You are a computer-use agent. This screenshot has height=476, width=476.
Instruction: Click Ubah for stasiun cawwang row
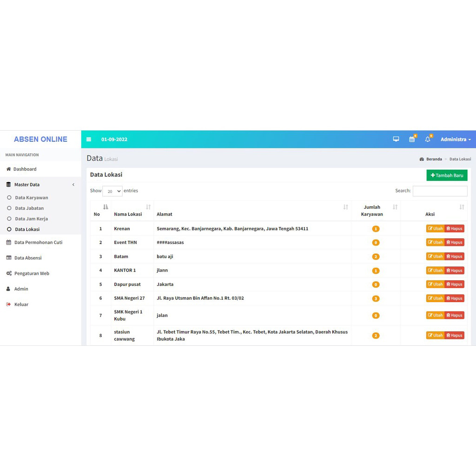[435, 336]
